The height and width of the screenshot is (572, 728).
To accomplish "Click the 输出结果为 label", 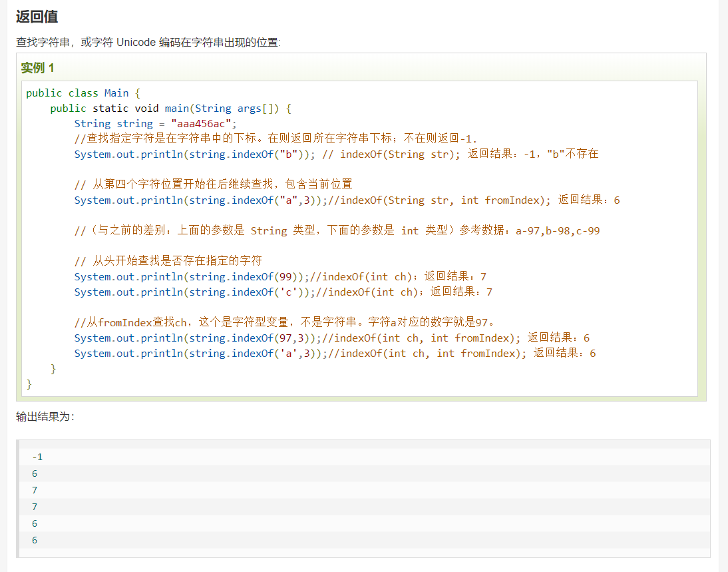I will pos(45,416).
